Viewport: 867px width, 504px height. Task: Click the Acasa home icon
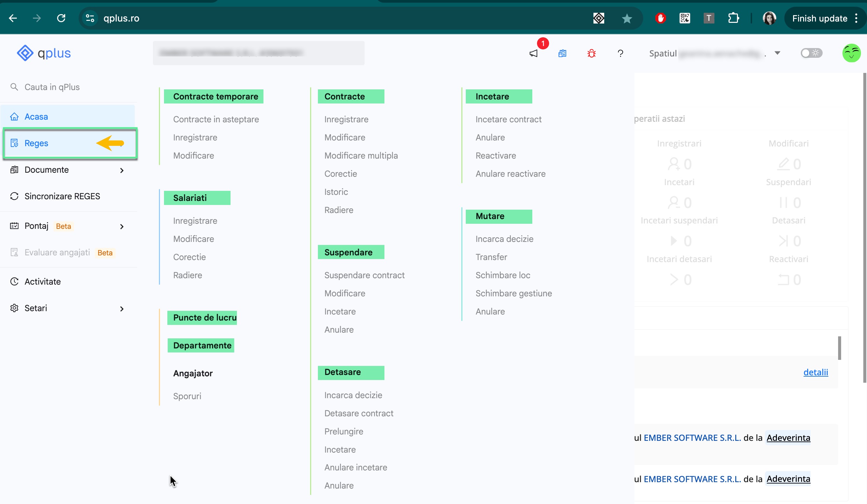[14, 117]
